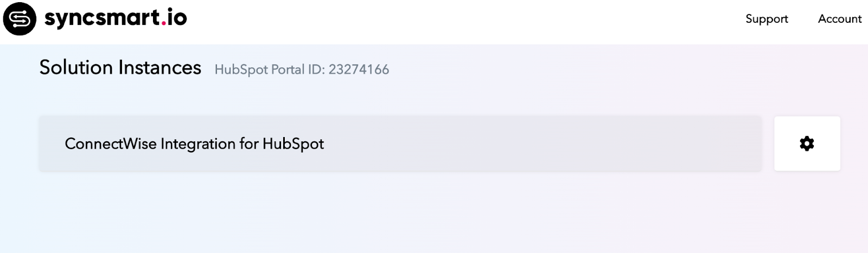The width and height of the screenshot is (868, 253).
Task: Click the Solution Instances heading
Action: tap(120, 68)
